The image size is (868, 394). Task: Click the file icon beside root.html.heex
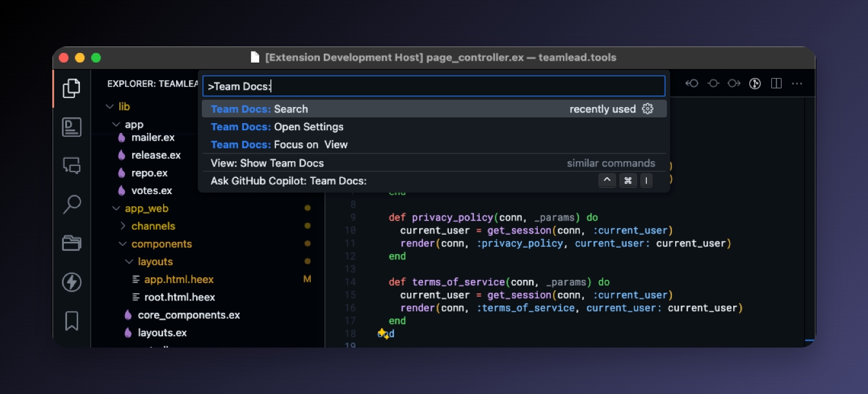[135, 297]
